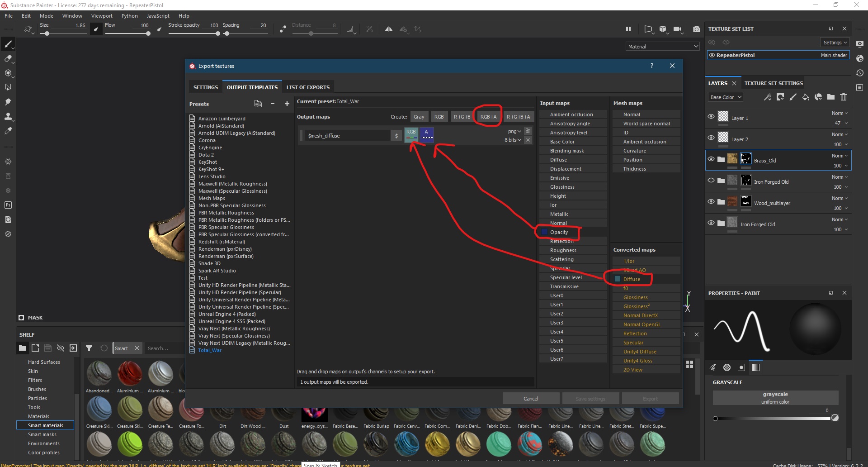Toggle visibility of Wood_multilayer folder

711,201
